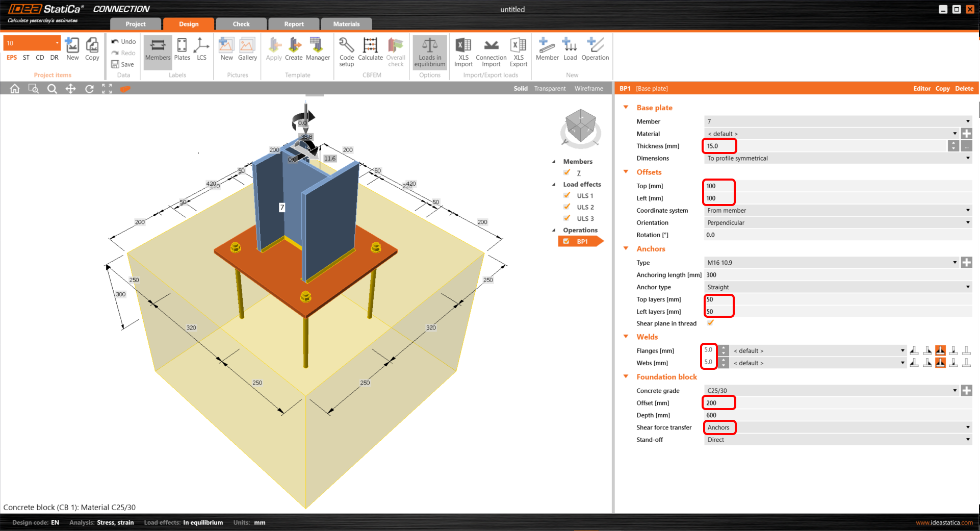Collapse the Offsets section

[626, 172]
